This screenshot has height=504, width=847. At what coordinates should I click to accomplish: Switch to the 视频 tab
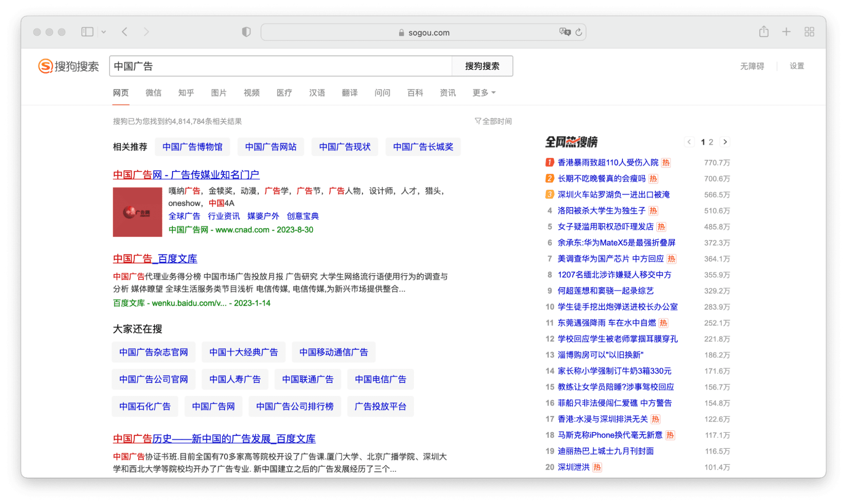coord(252,93)
